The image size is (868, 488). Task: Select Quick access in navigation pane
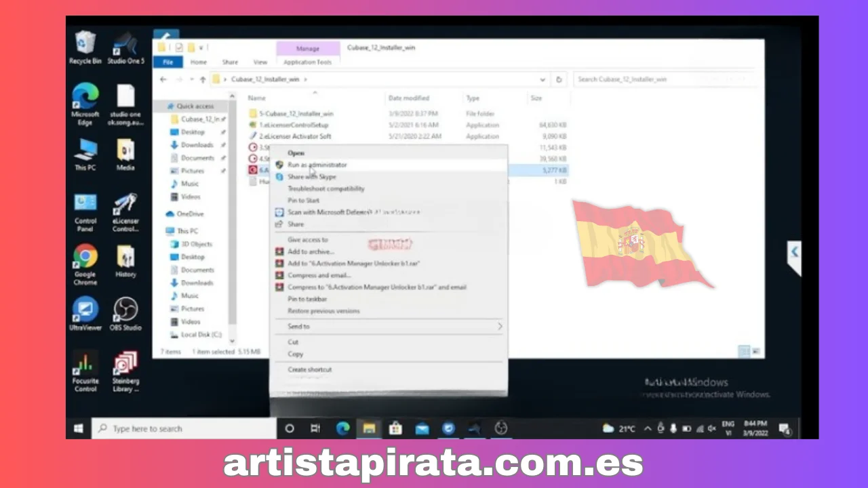[195, 106]
